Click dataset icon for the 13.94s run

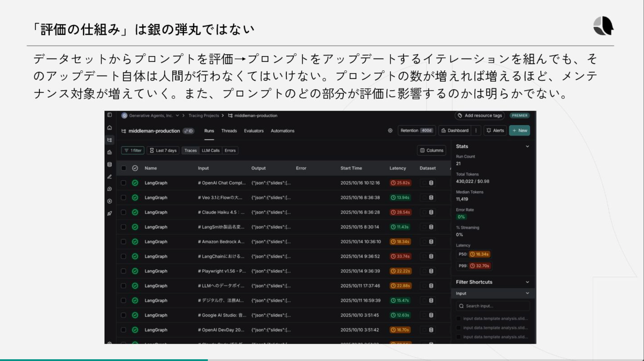(431, 198)
